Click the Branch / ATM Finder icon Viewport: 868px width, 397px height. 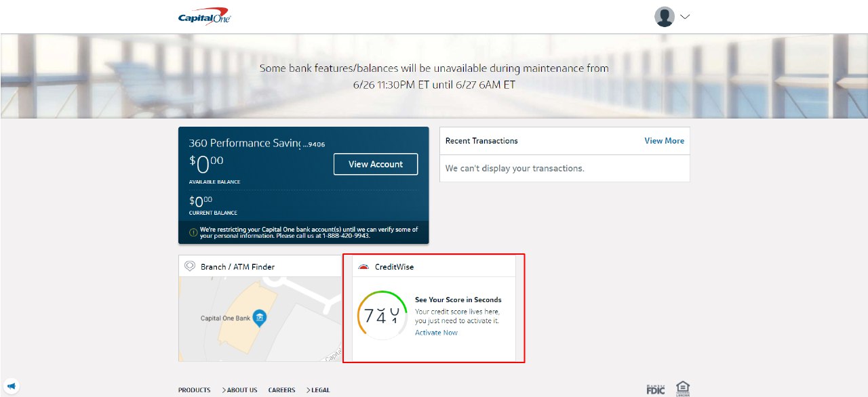point(190,266)
